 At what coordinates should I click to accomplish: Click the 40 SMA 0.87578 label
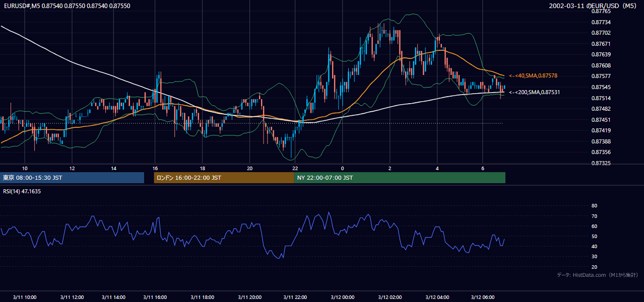pos(533,75)
